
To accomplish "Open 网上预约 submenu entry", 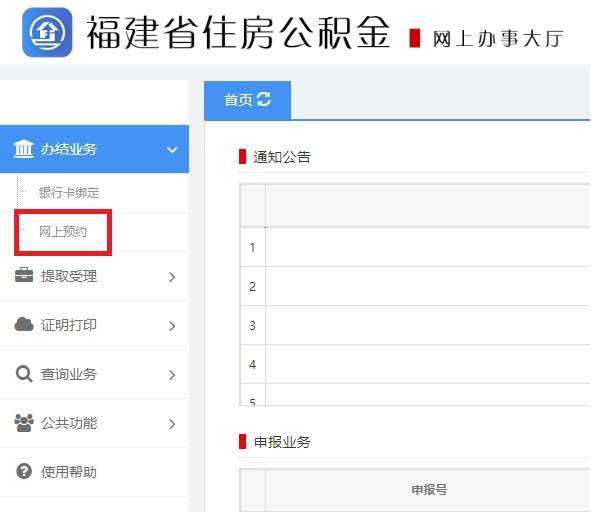I will 63,231.
